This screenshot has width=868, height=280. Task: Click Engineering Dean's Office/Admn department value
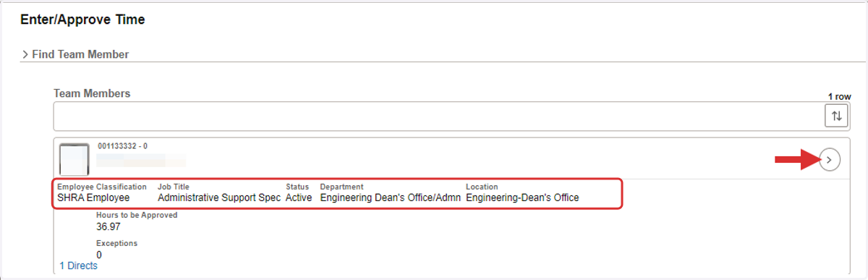click(x=391, y=198)
